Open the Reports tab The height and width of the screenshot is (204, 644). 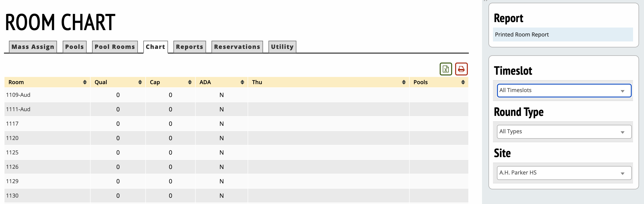pos(190,47)
